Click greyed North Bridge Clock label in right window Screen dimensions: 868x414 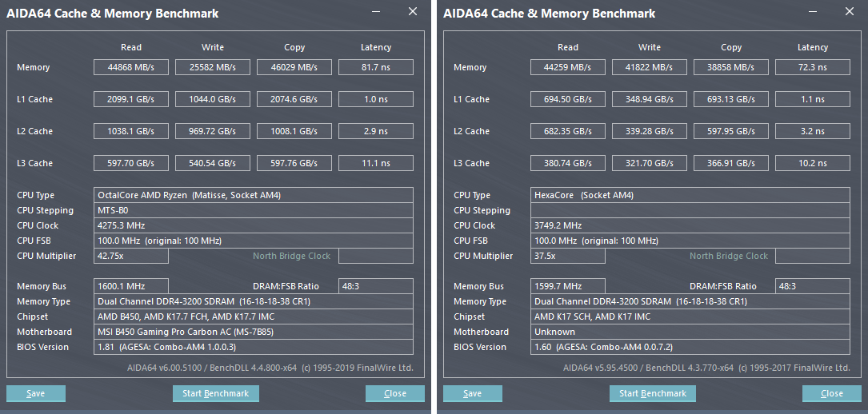pyautogui.click(x=729, y=256)
